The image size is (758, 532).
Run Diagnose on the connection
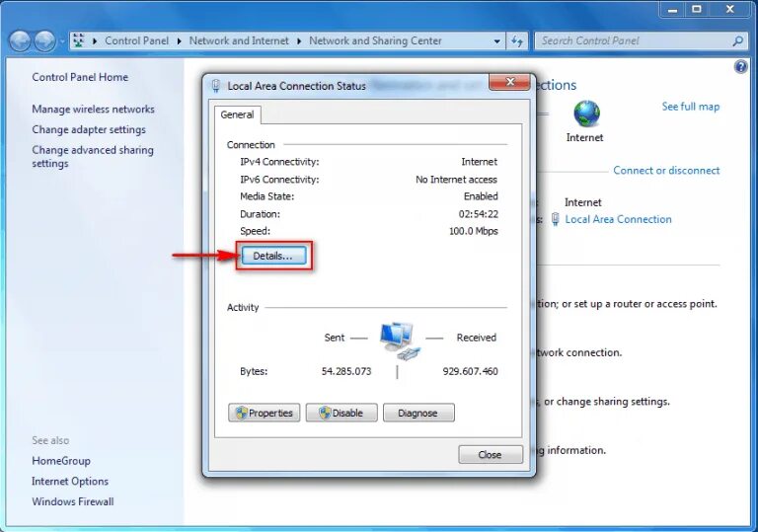[418, 413]
